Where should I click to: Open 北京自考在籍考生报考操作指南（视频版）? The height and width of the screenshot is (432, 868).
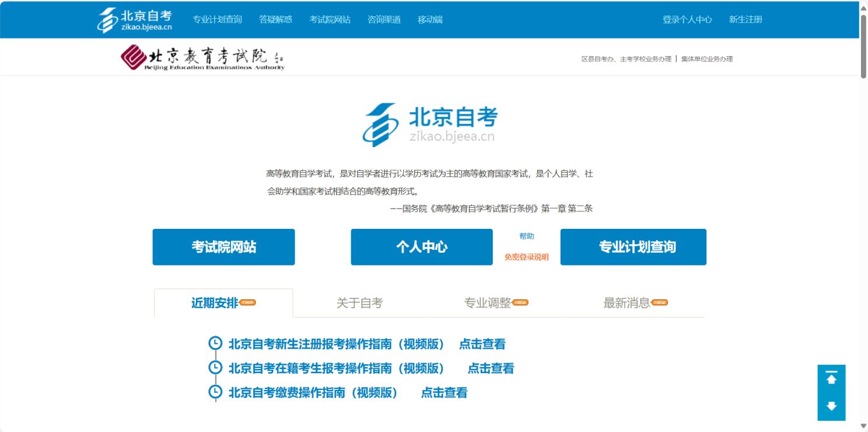pyautogui.click(x=337, y=368)
